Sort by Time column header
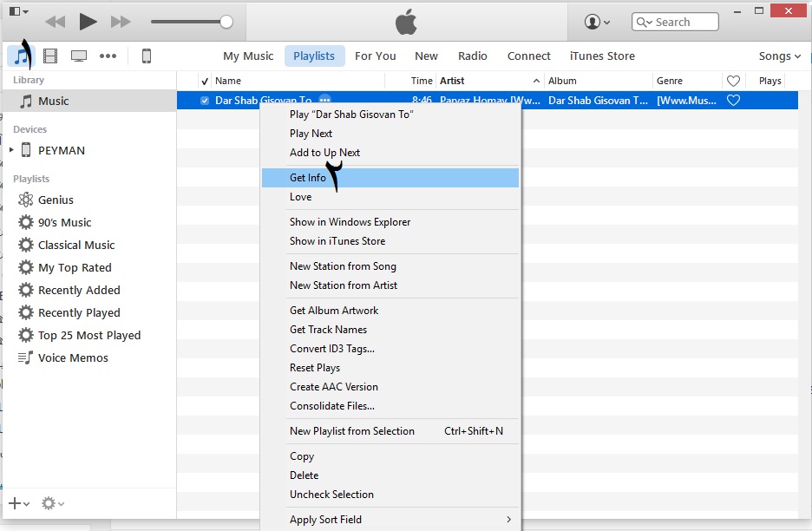 421,81
